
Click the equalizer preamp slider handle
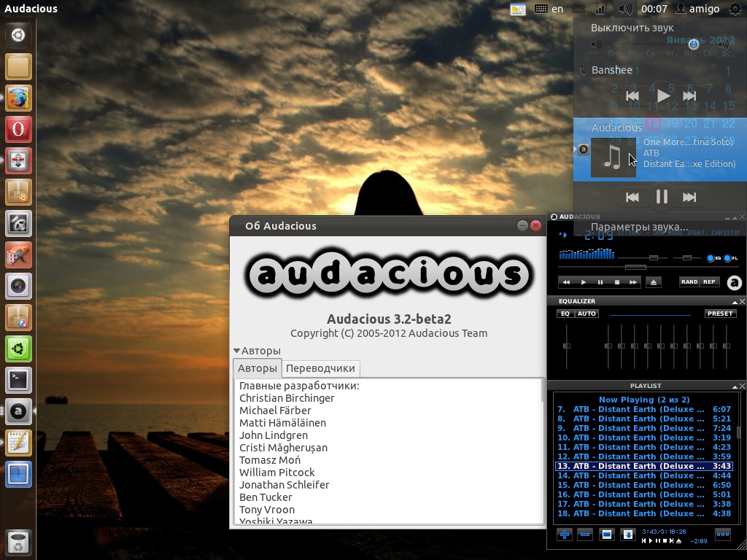tap(566, 346)
